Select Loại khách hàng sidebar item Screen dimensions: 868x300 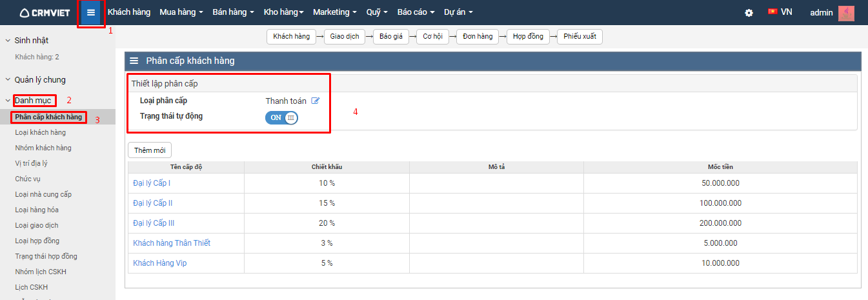point(40,132)
